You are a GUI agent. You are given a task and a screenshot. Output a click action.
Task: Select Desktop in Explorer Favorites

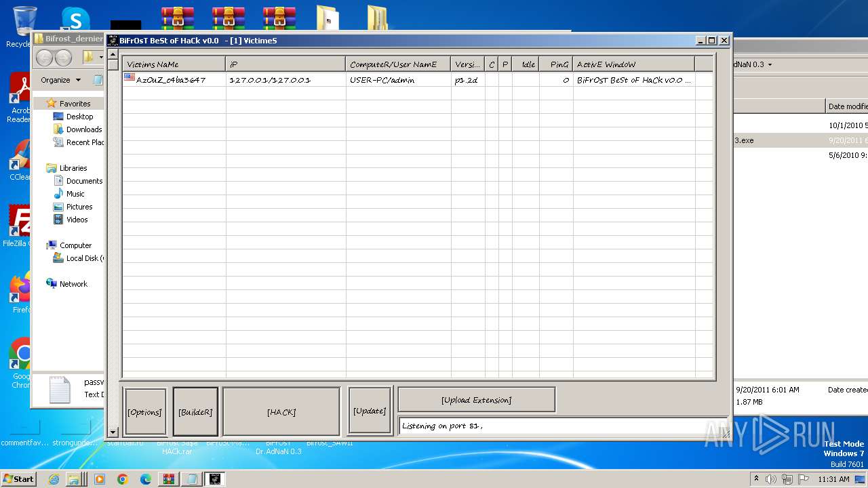tap(79, 117)
